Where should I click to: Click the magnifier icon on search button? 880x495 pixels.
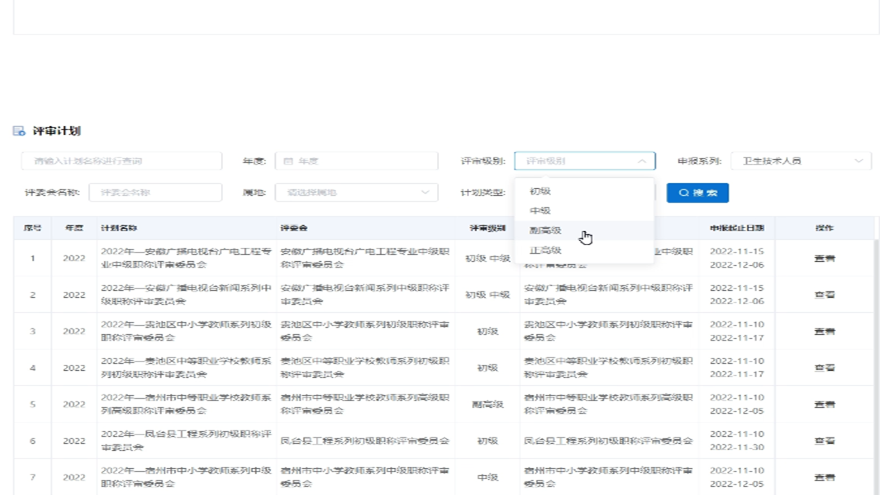(684, 193)
